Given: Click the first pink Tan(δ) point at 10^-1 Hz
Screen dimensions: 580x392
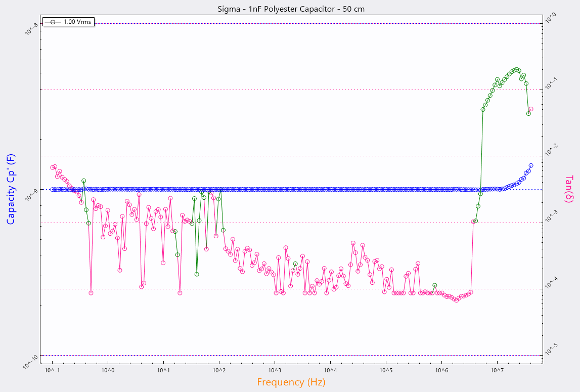Looking at the screenshot, I should click(x=53, y=167).
